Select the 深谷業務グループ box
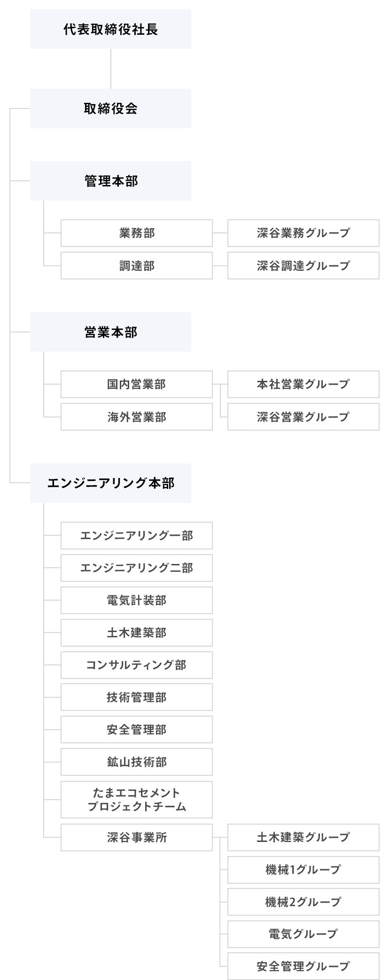This screenshot has height=980, width=389. pos(303,233)
